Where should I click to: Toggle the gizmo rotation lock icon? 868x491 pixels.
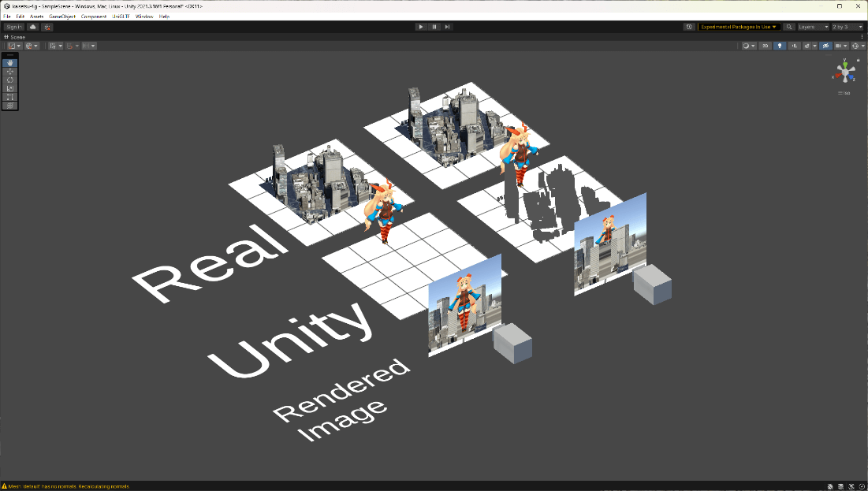click(x=858, y=60)
